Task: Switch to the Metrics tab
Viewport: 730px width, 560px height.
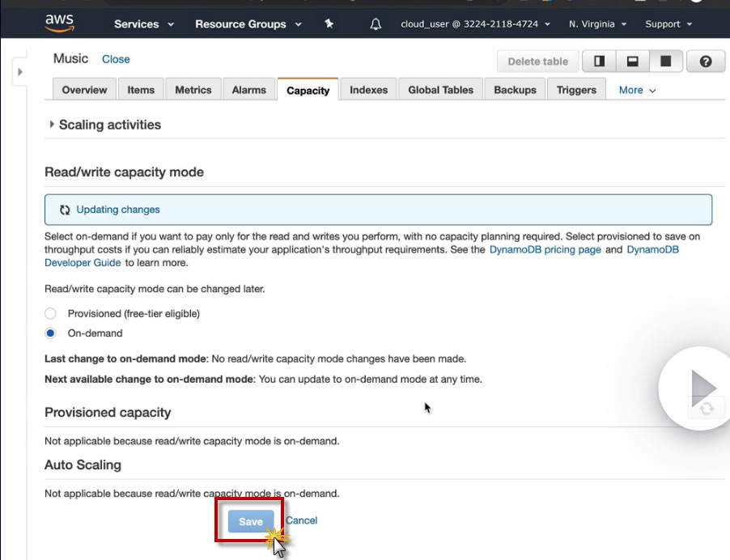Action: (x=193, y=90)
